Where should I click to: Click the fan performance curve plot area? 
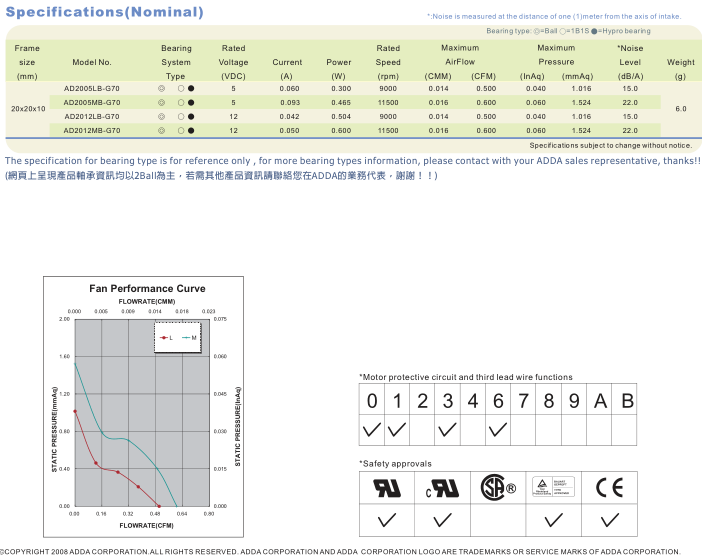click(142, 413)
